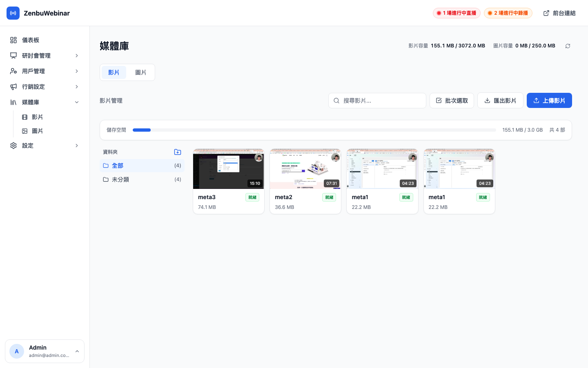Open the meta2 video thumbnail

point(305,169)
